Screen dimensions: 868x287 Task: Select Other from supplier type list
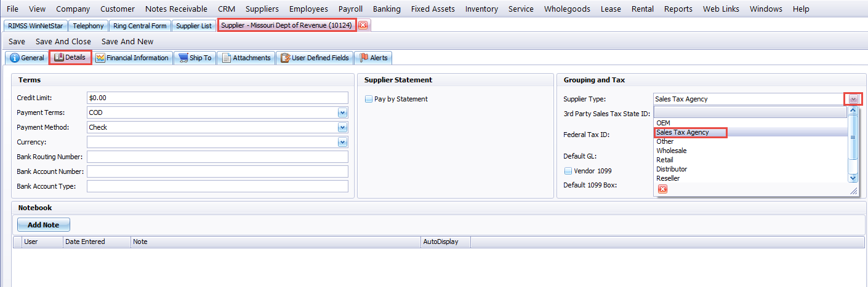pos(750,141)
